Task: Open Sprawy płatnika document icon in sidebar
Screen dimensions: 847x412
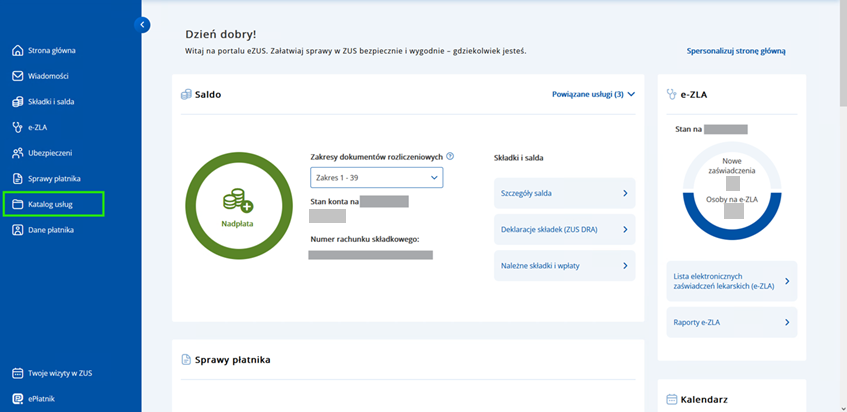Action: point(18,179)
